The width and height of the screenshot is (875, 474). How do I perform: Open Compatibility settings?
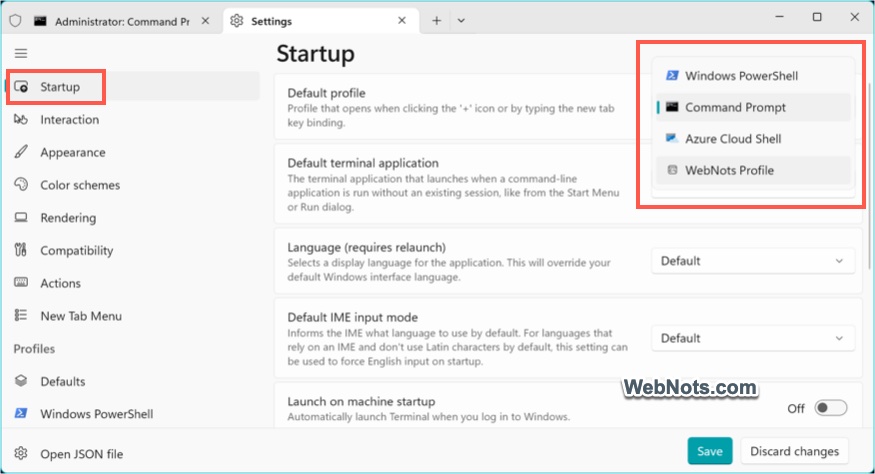pyautogui.click(x=133, y=250)
